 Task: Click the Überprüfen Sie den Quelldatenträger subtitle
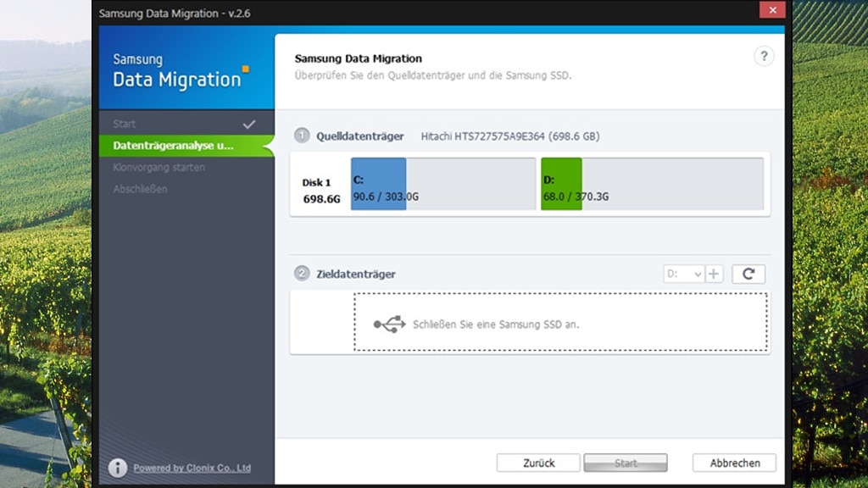[x=433, y=75]
